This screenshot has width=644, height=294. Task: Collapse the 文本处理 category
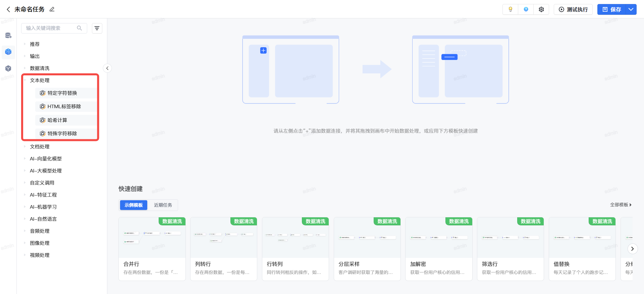click(24, 80)
